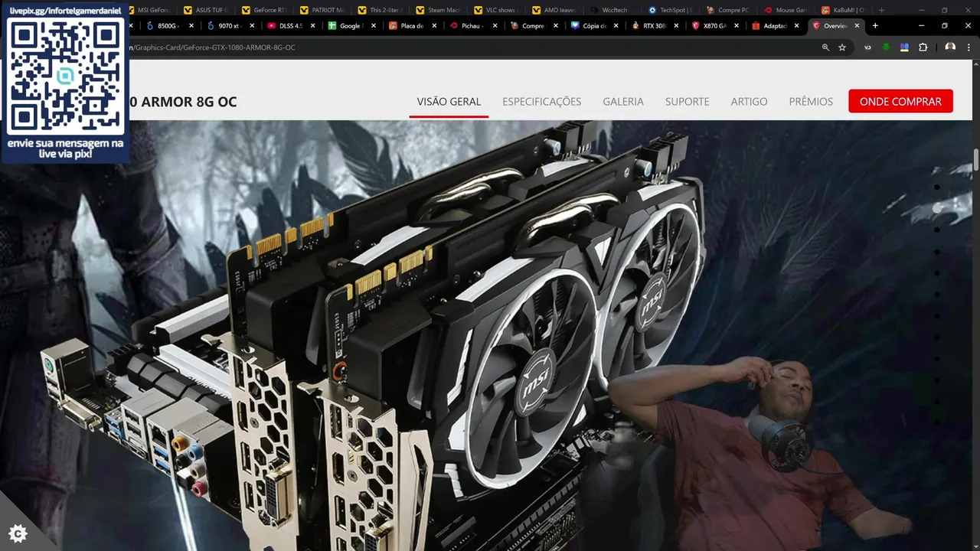
Task: Click the address bar URL text
Action: [213, 47]
